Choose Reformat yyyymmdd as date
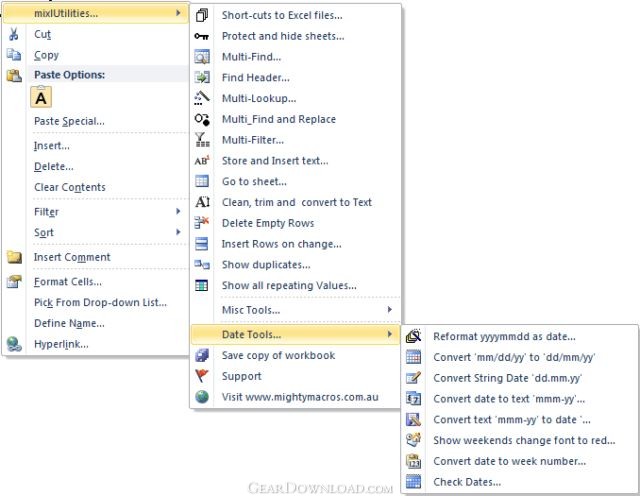Image resolution: width=640 pixels, height=496 pixels. pos(504,337)
